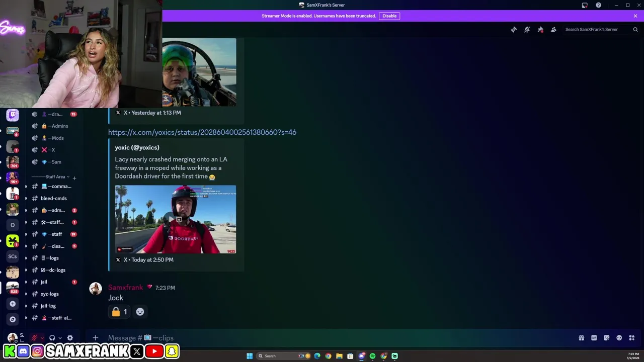The height and width of the screenshot is (362, 644).
Task: Dismiss the Streamer Mode banner
Action: [635, 16]
